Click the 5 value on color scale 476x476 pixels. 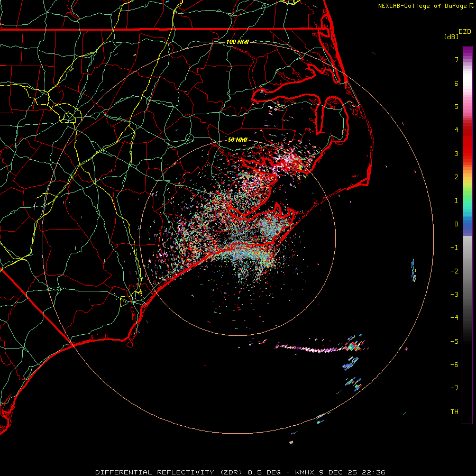pyautogui.click(x=456, y=106)
